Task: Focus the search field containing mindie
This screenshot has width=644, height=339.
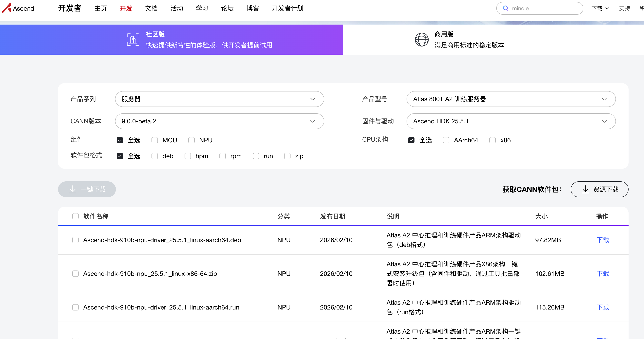Action: (x=539, y=8)
